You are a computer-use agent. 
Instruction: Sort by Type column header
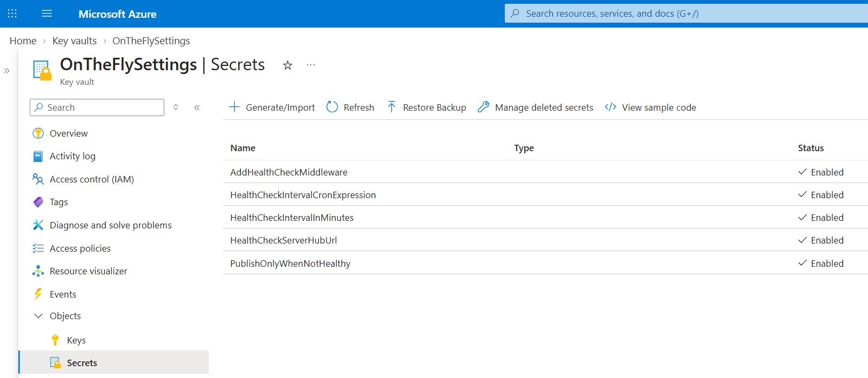524,148
